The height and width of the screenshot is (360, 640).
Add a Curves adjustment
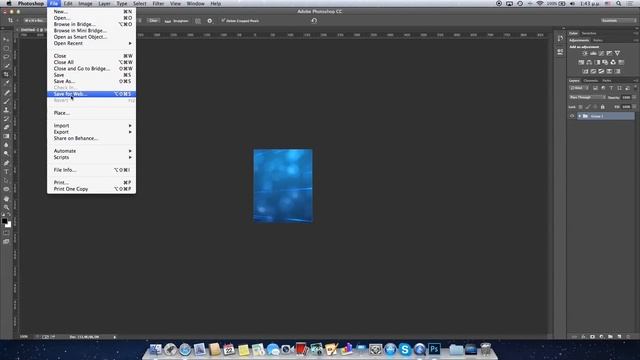601,53
